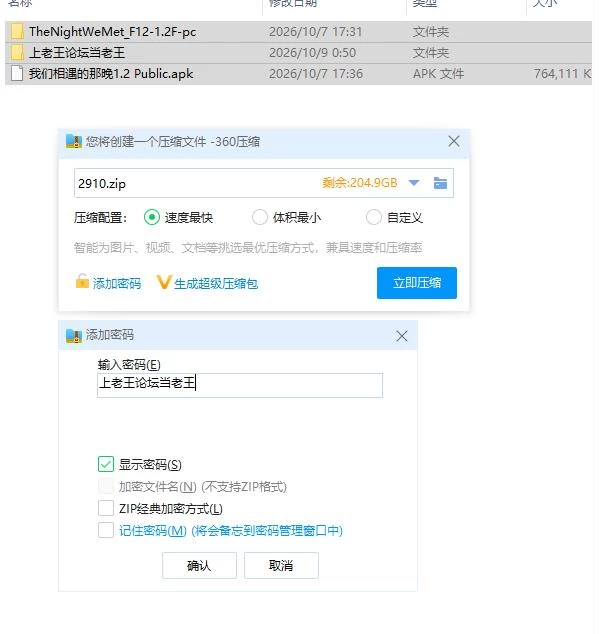The width and height of the screenshot is (613, 634).
Task: Select the 速度最快 compression option
Action: (x=152, y=218)
